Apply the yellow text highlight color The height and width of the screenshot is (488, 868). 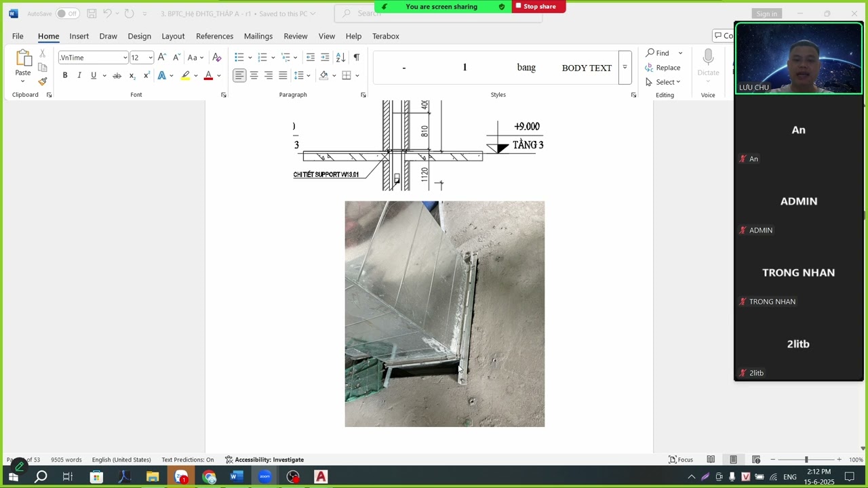click(185, 75)
